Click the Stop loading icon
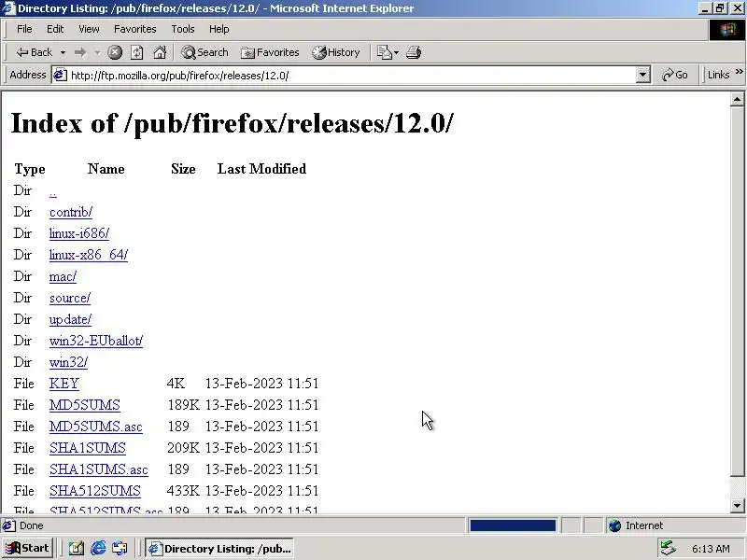Viewport: 747px width, 560px height. pos(115,52)
